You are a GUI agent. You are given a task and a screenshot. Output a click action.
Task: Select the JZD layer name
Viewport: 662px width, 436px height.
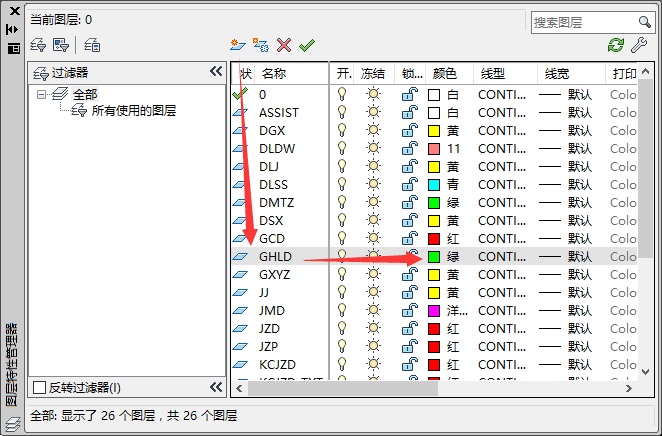[x=269, y=328]
